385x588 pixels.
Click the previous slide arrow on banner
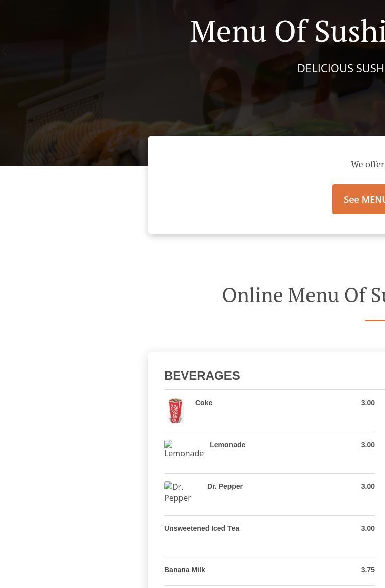coord(5,51)
